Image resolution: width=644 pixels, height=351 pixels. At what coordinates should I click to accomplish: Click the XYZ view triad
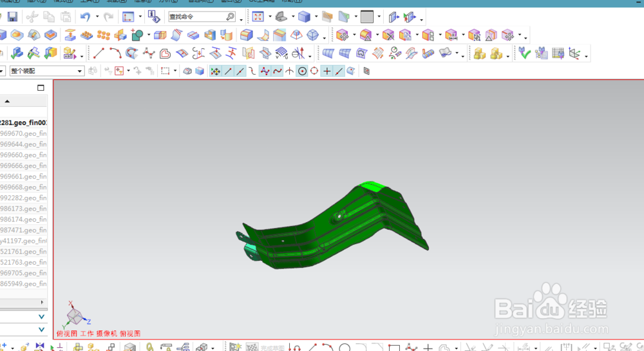point(77,315)
